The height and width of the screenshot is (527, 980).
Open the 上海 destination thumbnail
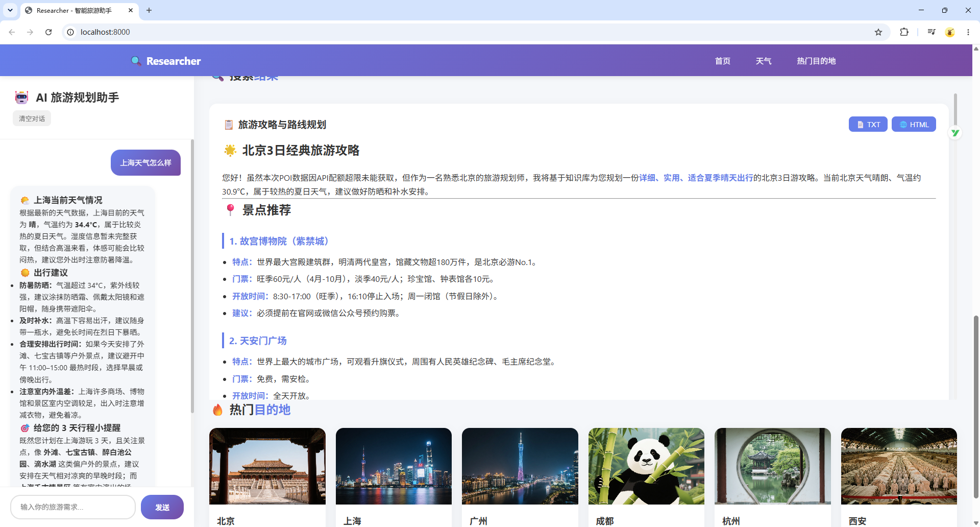394,466
